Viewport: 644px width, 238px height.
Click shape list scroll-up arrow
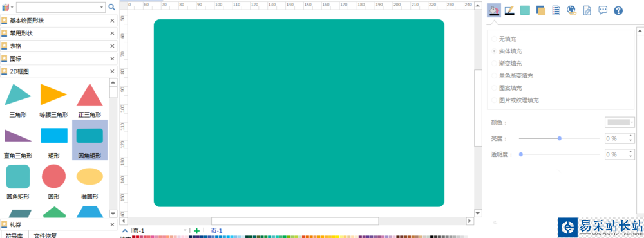coord(113,82)
